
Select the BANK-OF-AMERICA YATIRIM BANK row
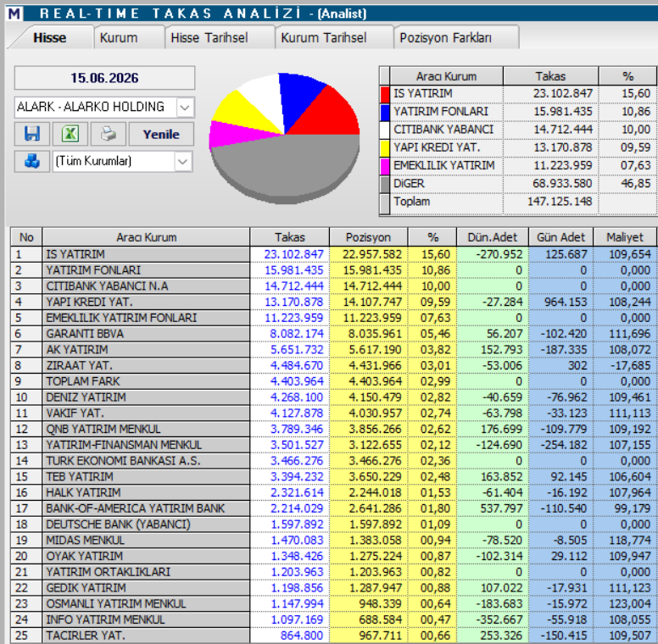[334, 508]
